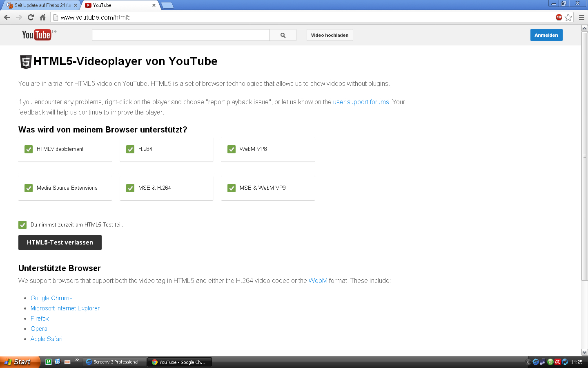The width and height of the screenshot is (588, 368).
Task: Click the 'Media Source Extensions' label
Action: 67,188
